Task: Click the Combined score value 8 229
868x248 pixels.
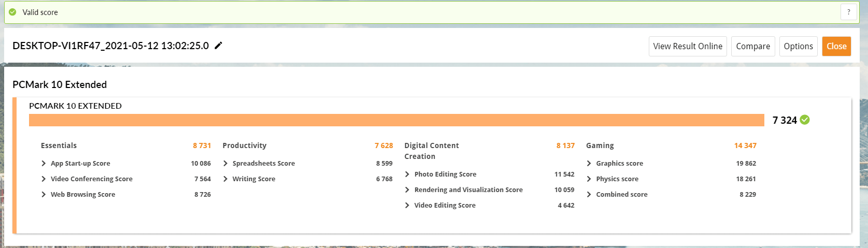Action: pyautogui.click(x=748, y=194)
